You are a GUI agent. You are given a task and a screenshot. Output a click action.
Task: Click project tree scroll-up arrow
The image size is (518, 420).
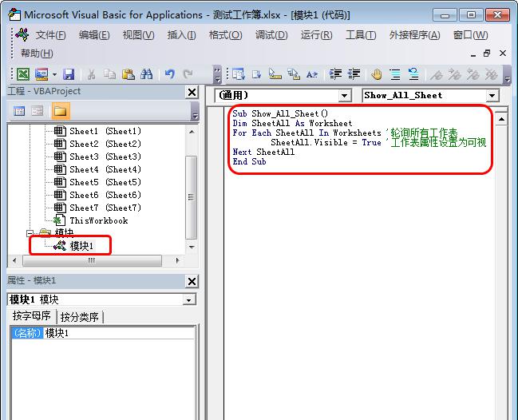pyautogui.click(x=192, y=132)
